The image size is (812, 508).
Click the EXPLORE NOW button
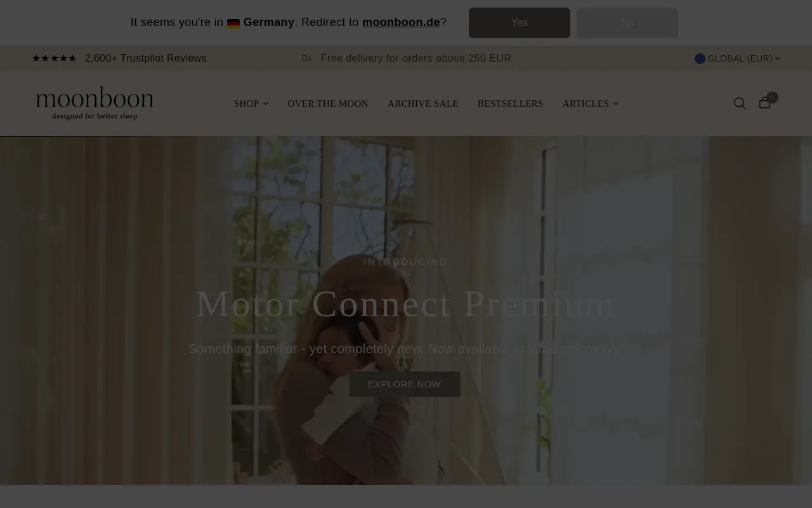(405, 384)
